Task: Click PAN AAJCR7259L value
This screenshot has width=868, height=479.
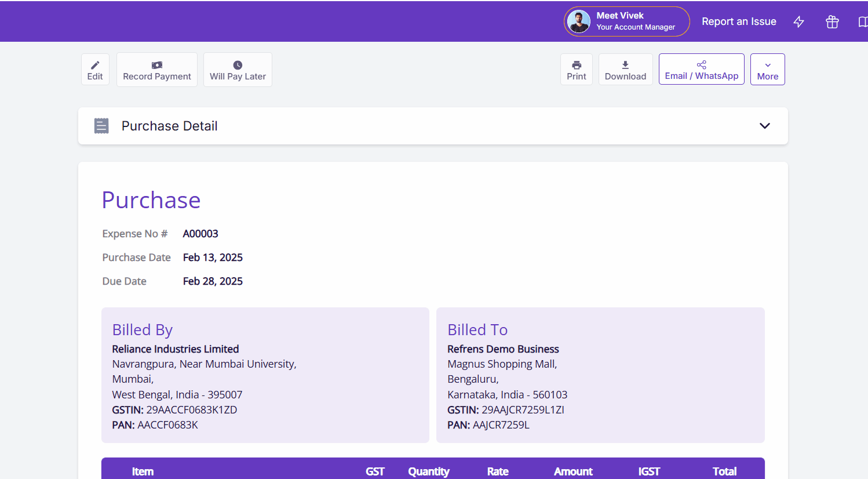Action: coord(501,425)
